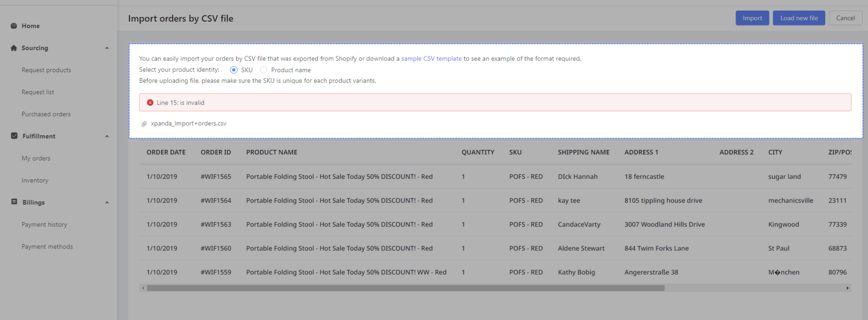Click city sugar land

(x=784, y=177)
